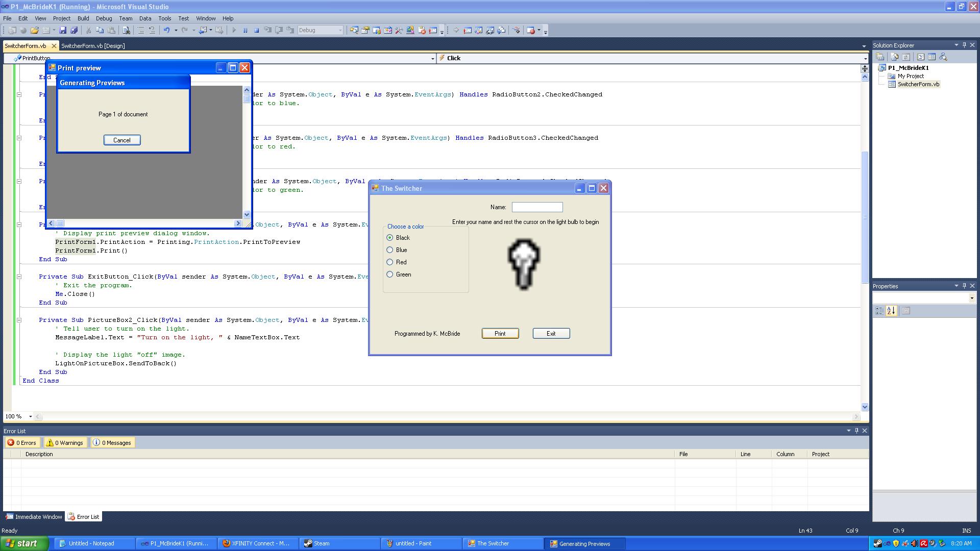
Task: Open Solution Explorer window position menu arrow
Action: coord(956,45)
